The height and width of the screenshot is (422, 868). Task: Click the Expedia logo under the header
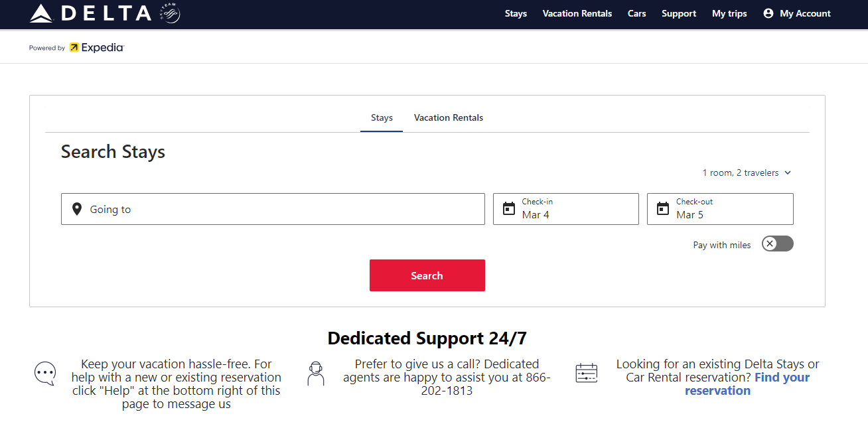click(96, 48)
